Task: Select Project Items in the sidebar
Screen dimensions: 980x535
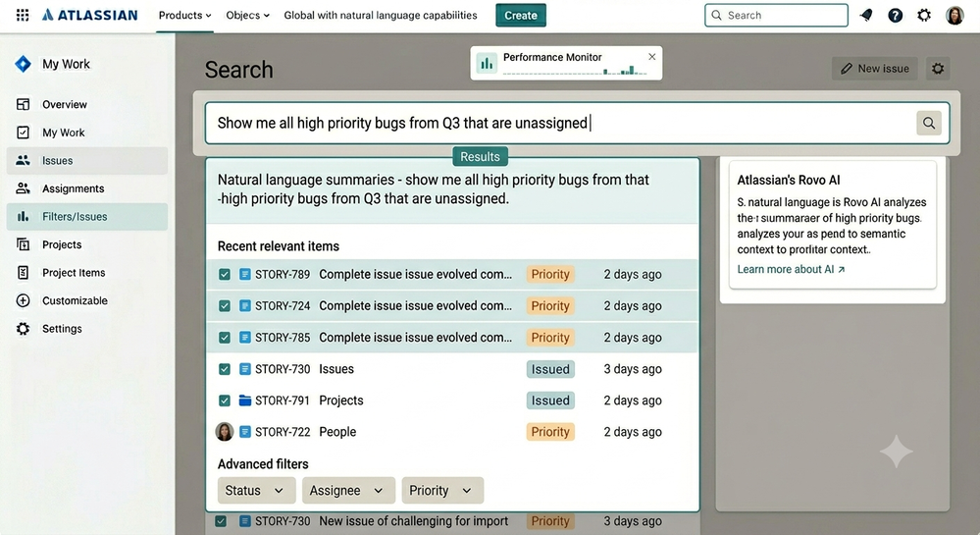Action: 87,272
